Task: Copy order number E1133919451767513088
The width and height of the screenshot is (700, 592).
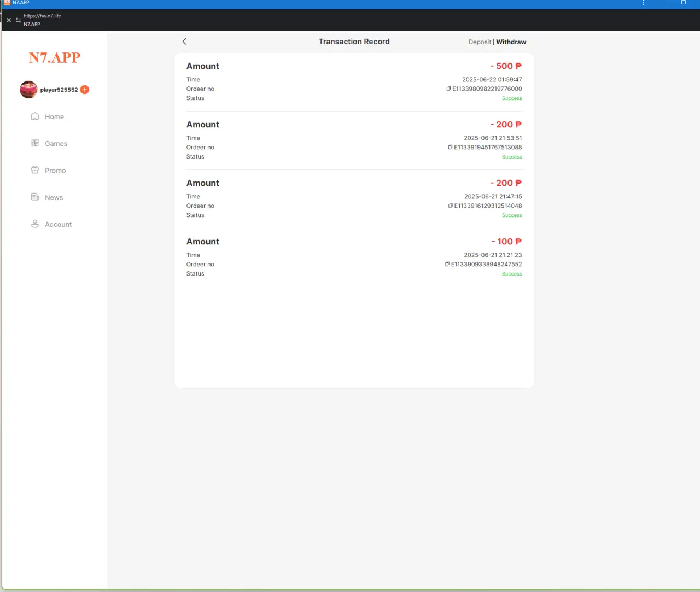Action: coord(450,147)
